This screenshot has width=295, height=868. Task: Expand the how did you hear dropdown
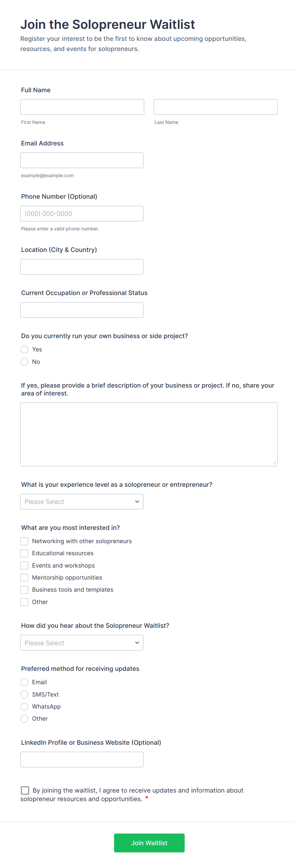point(82,643)
